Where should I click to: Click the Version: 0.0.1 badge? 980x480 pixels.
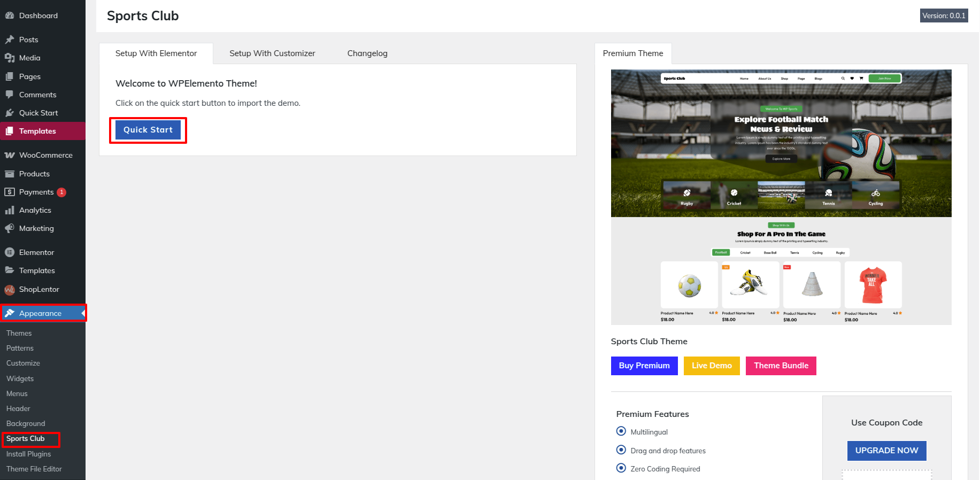944,16
